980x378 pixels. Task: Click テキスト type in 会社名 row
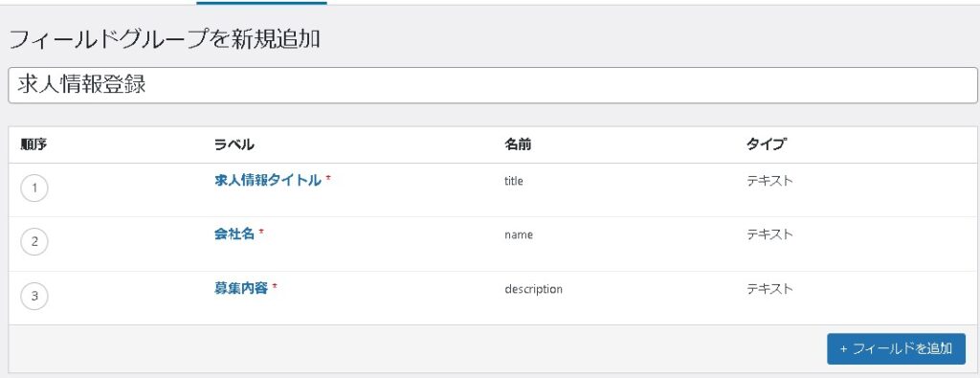click(769, 234)
